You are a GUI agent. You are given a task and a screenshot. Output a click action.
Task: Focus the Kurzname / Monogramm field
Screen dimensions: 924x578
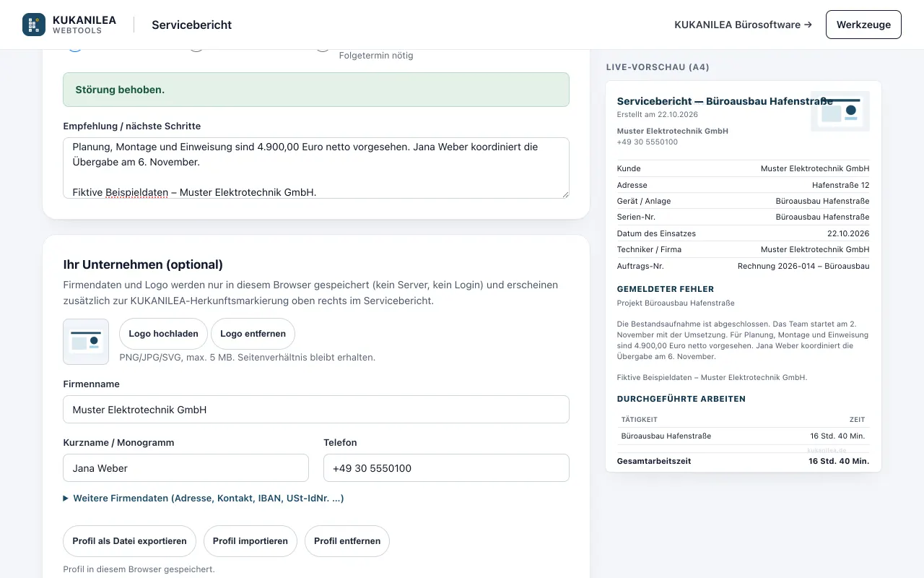point(186,468)
